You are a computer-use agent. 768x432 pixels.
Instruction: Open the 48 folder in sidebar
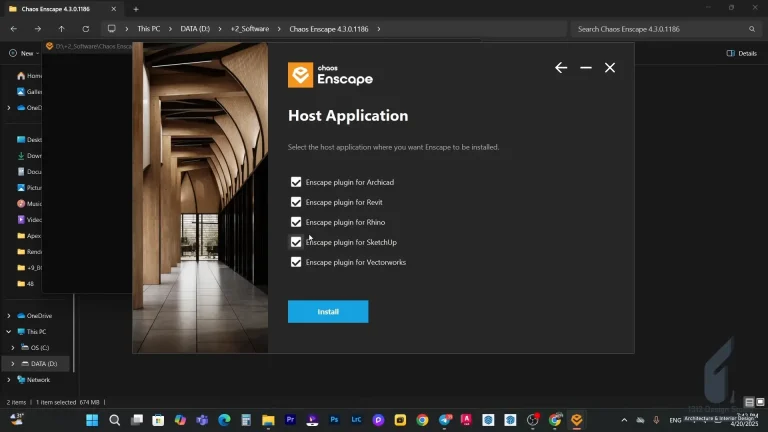coord(25,284)
